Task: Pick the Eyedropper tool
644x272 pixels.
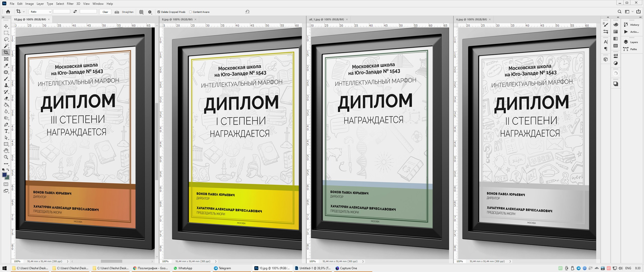Action: [6, 65]
